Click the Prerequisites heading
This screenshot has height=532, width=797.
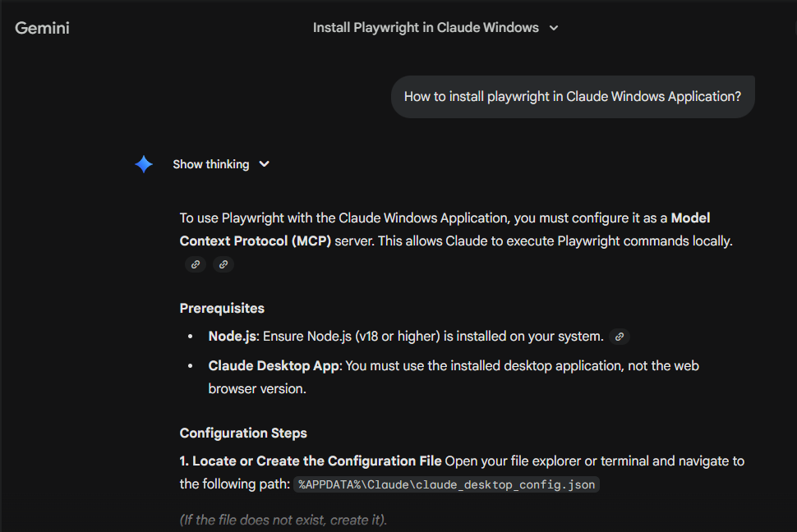click(x=222, y=308)
